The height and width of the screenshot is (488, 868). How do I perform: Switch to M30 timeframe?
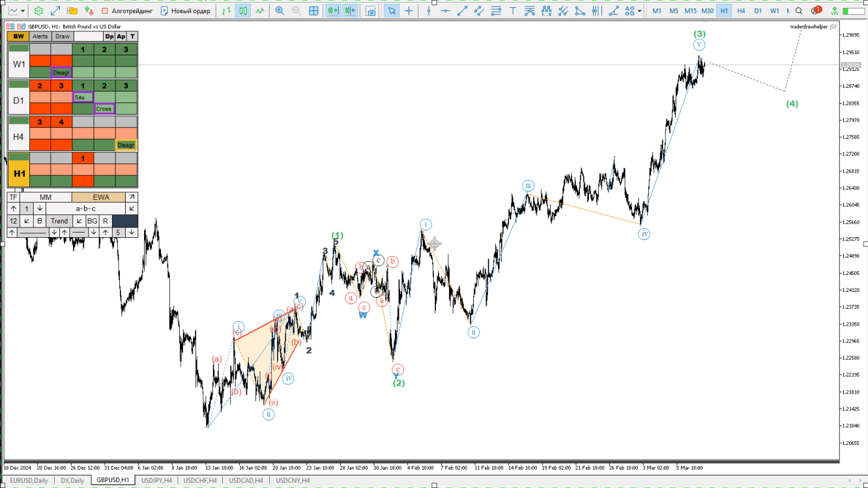(707, 11)
